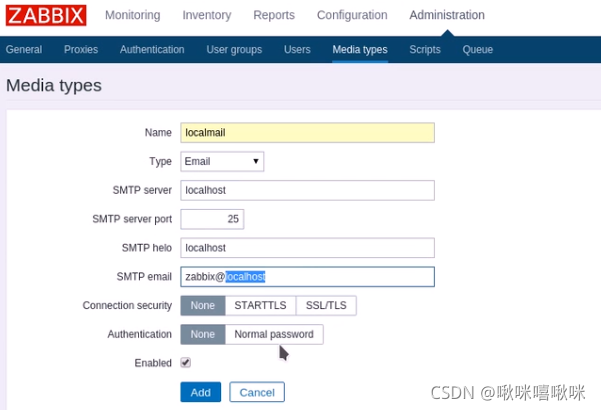Select None for Authentication
The width and height of the screenshot is (601, 410).
pyautogui.click(x=203, y=334)
